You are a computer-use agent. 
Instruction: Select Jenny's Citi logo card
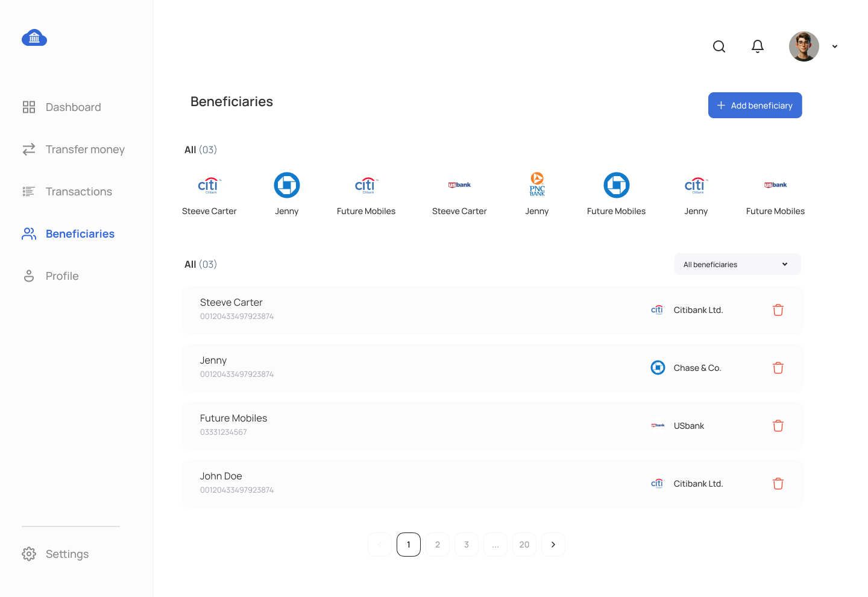[696, 194]
